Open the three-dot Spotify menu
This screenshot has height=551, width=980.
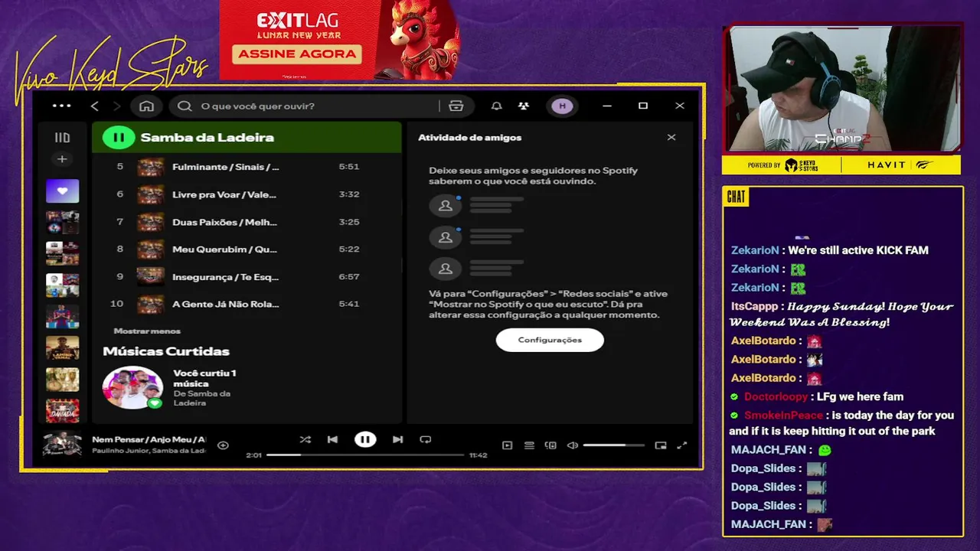(x=61, y=106)
